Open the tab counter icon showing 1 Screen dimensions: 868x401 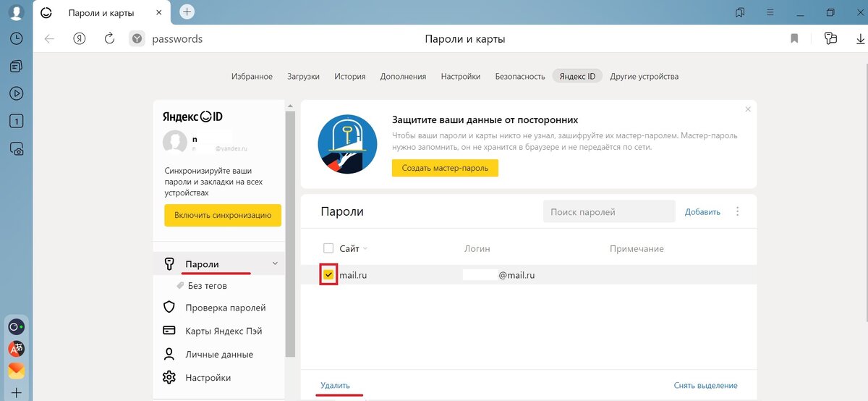(16, 121)
